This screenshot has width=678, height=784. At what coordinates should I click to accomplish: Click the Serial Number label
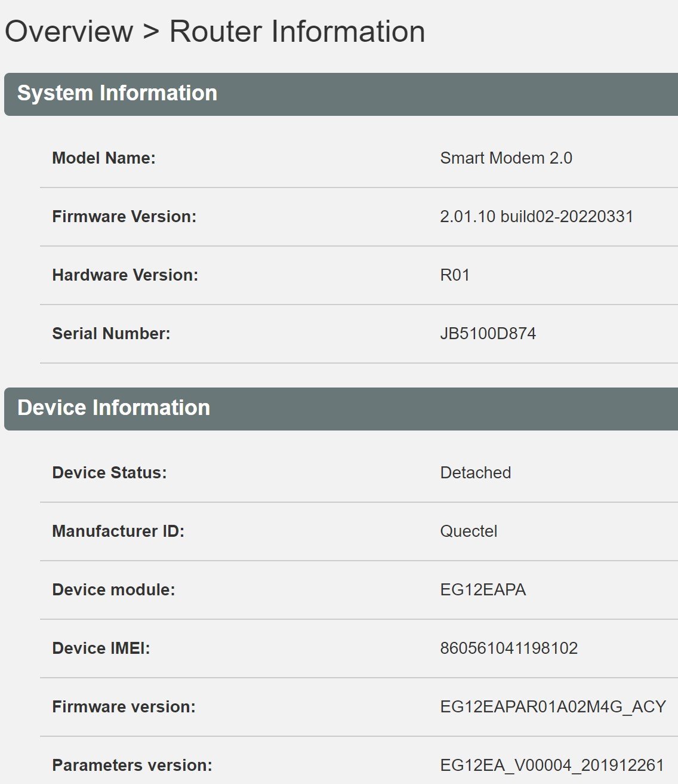click(x=111, y=334)
